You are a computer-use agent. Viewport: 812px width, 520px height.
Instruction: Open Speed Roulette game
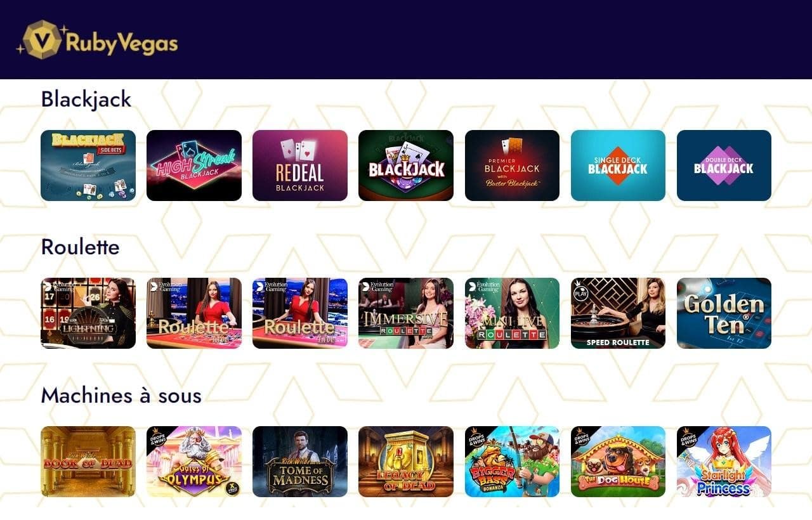click(x=618, y=313)
